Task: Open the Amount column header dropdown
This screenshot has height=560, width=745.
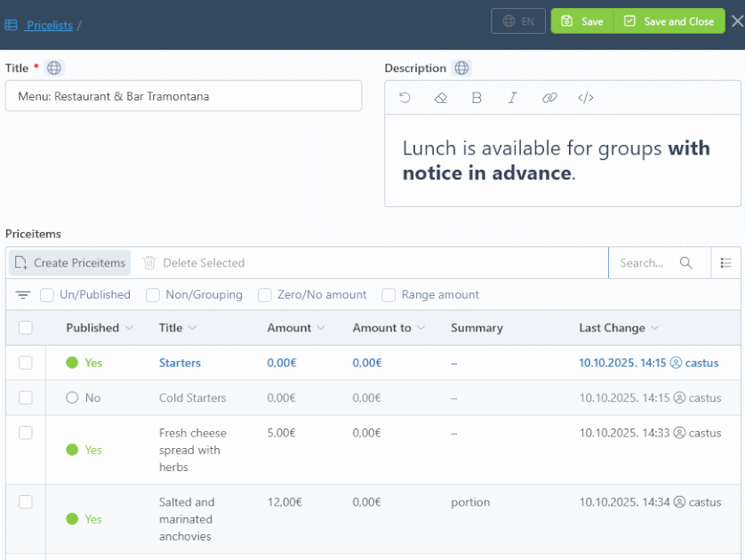Action: point(321,328)
